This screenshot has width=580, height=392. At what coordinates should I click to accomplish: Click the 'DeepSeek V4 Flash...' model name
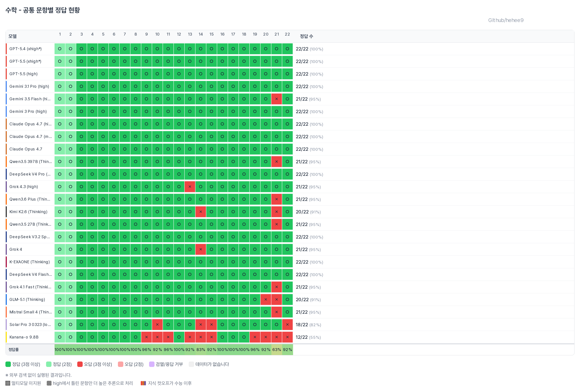tap(31, 274)
